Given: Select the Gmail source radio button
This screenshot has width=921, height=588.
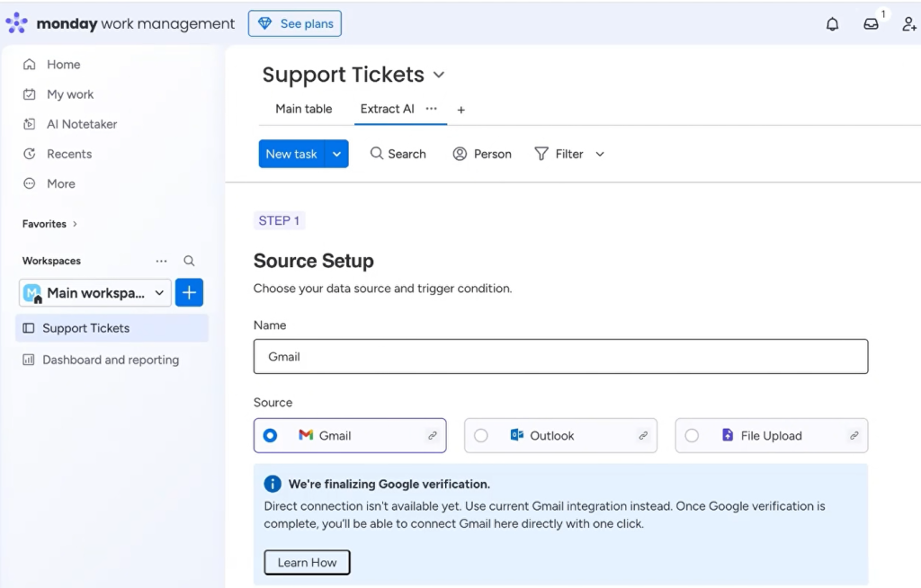Looking at the screenshot, I should [x=271, y=436].
